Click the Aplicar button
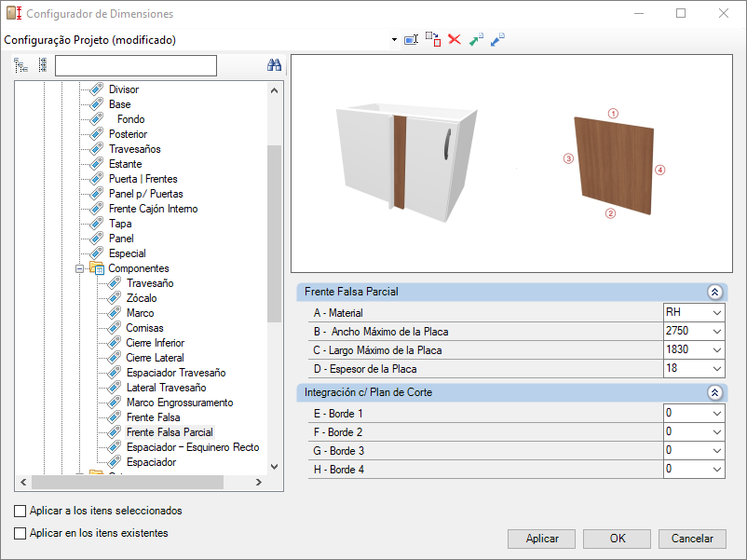This screenshot has height=560, width=747. point(542,539)
